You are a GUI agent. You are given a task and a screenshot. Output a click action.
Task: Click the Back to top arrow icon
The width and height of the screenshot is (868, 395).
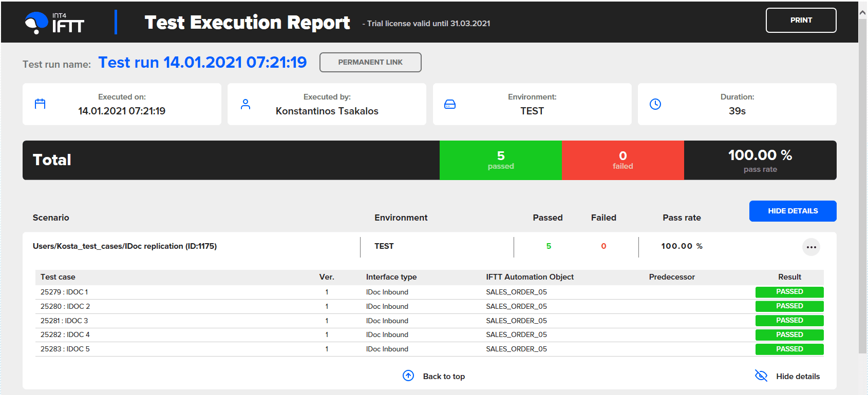(408, 376)
